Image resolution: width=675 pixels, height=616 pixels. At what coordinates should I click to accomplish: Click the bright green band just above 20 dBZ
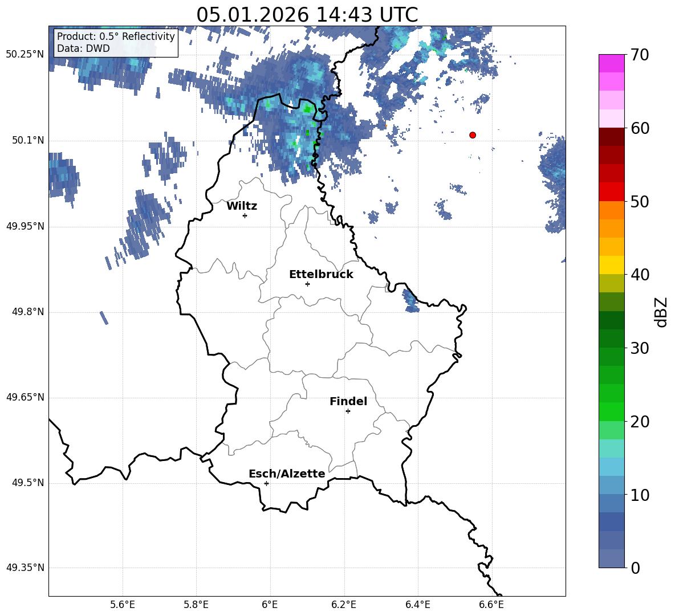(612, 411)
